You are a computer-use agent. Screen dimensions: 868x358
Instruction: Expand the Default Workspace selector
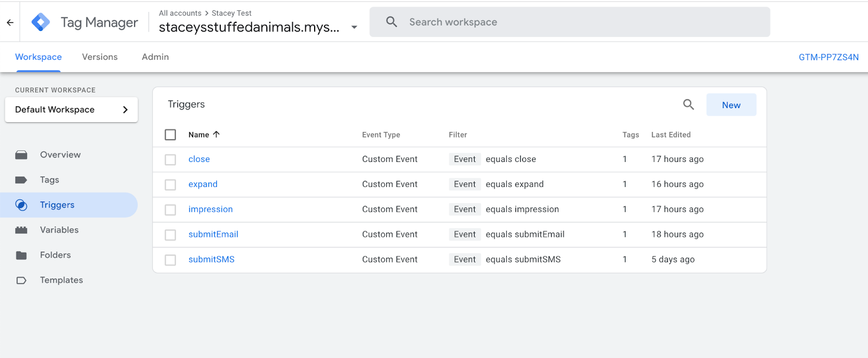71,110
